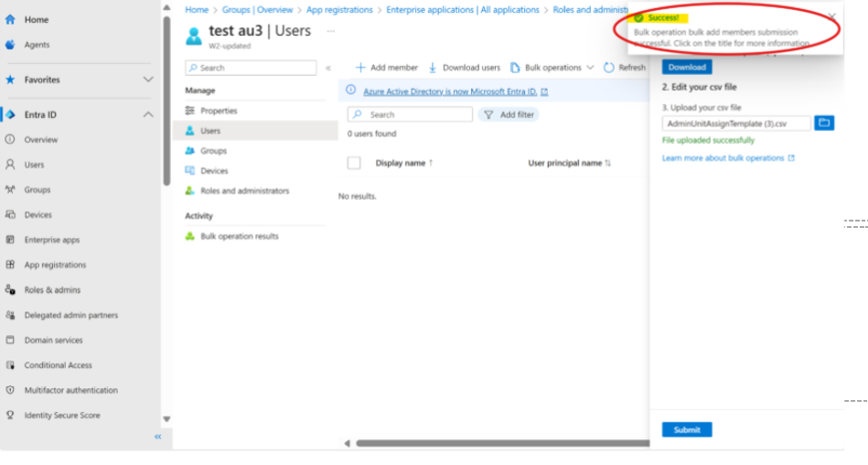Screen dimensions: 868x465
Task: Open more options ellipsis by title
Action: 330,31
